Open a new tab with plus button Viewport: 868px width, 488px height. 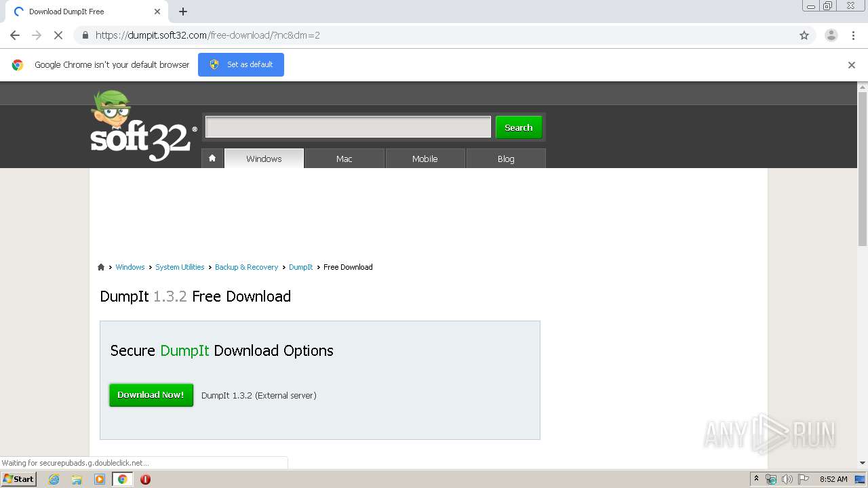(x=183, y=12)
